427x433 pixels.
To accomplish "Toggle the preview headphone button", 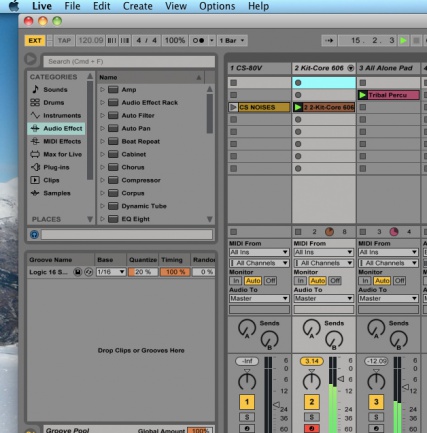I will click(x=34, y=235).
